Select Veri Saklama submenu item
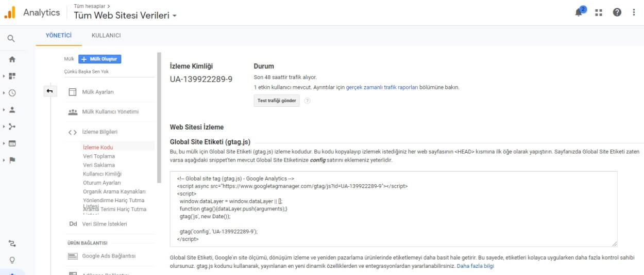The width and height of the screenshot is (644, 275). pos(99,165)
